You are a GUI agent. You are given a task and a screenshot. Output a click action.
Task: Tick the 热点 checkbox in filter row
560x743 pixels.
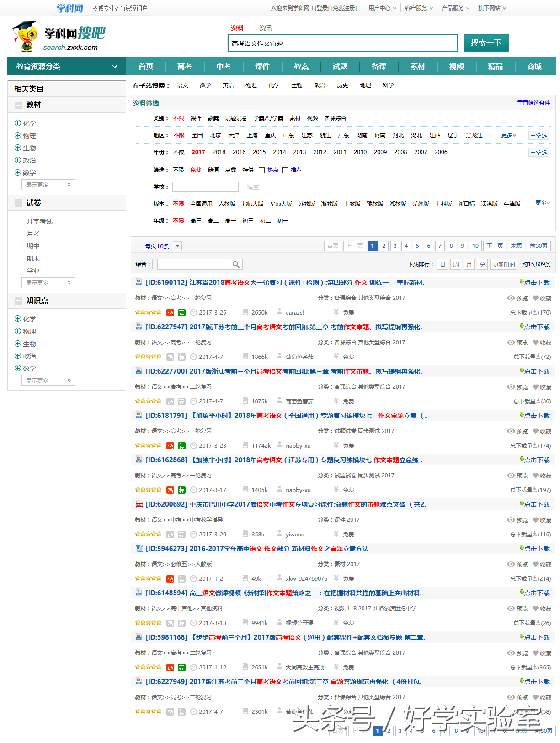pyautogui.click(x=262, y=170)
